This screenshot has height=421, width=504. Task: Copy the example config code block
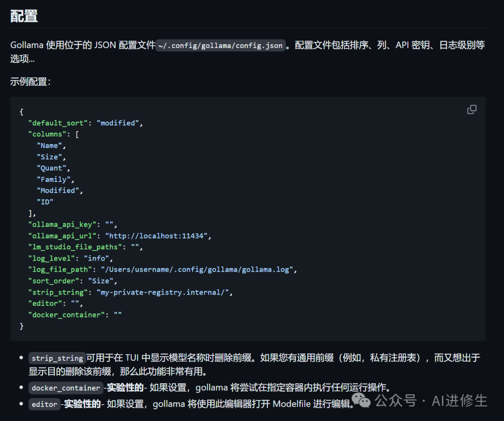471,110
